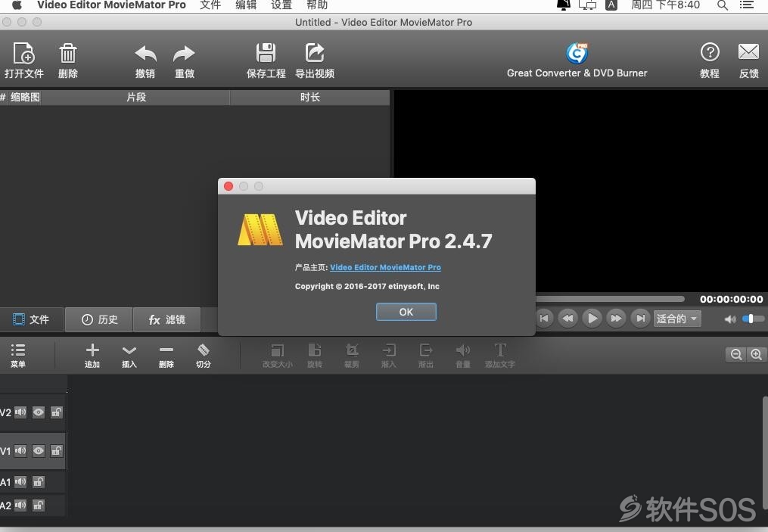Click the Fade Out (渐出) icon

(x=426, y=350)
